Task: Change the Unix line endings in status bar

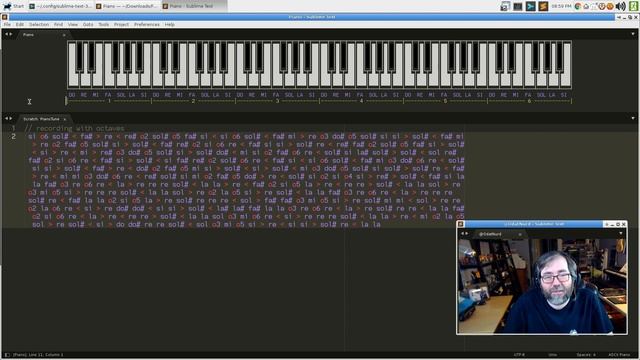Action: click(x=553, y=355)
